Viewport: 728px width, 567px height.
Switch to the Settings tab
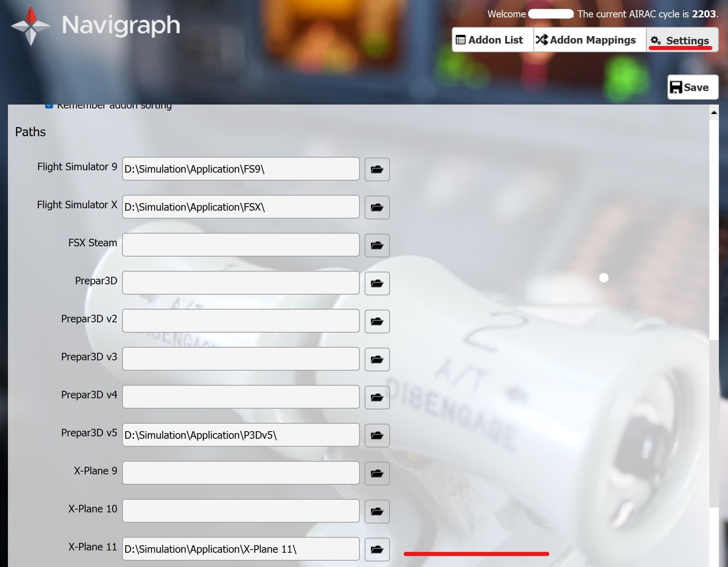click(682, 40)
